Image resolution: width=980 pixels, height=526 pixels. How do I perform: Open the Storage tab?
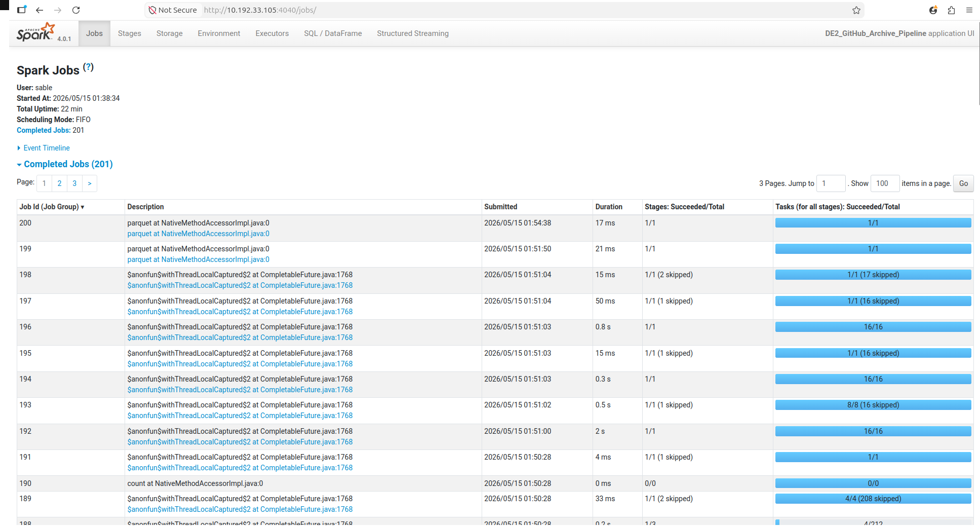click(170, 33)
